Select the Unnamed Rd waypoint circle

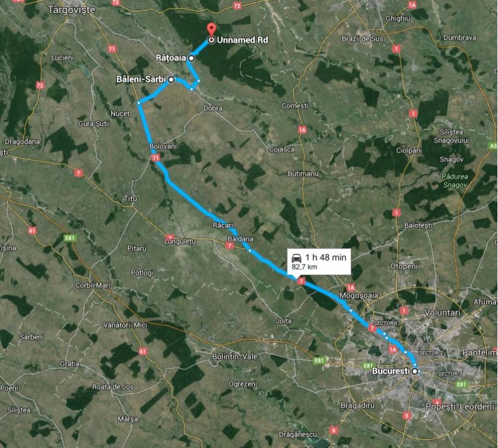(211, 40)
